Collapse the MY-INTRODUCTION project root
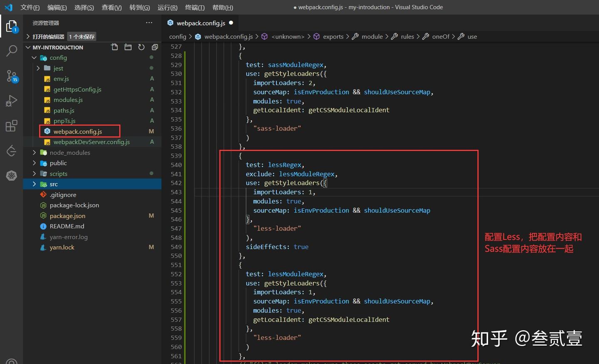Viewport: 599px width, 364px height. (28, 47)
